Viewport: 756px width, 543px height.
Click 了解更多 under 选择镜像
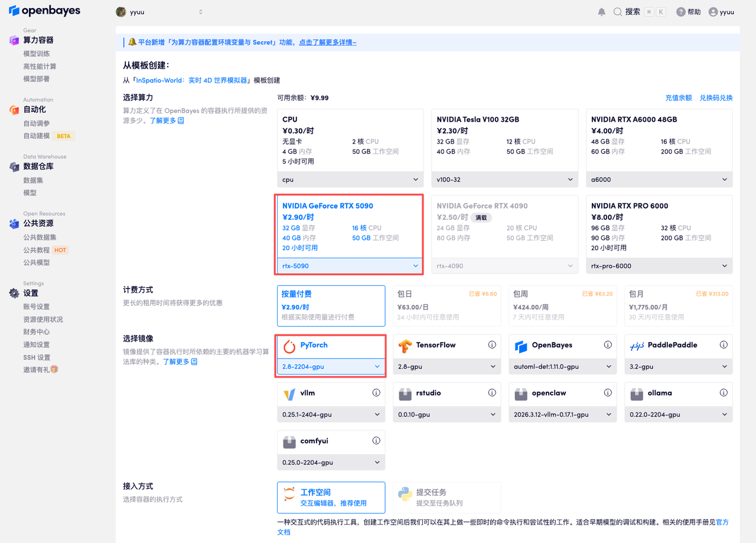pos(180,362)
